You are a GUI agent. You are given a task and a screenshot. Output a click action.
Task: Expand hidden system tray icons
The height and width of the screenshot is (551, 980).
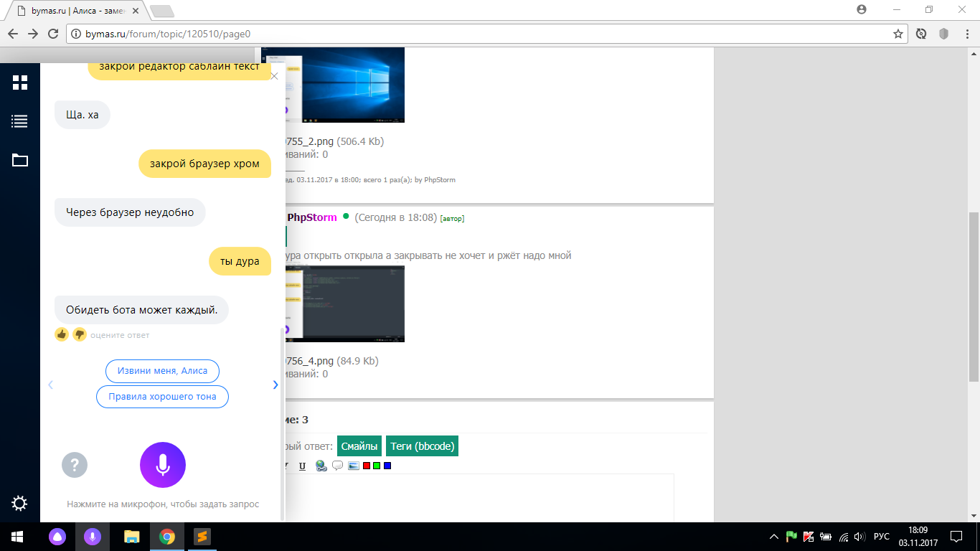(773, 537)
